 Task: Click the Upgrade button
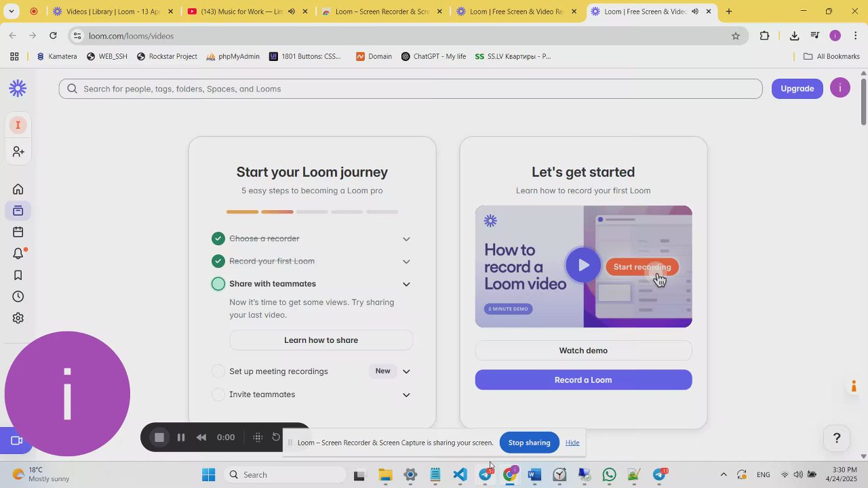coord(797,88)
